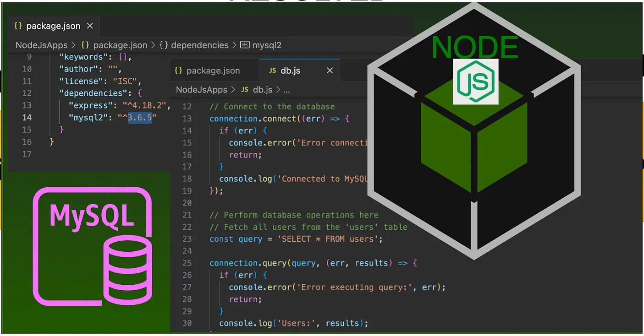Open package.json breadcrumb segment

pyautogui.click(x=120, y=45)
